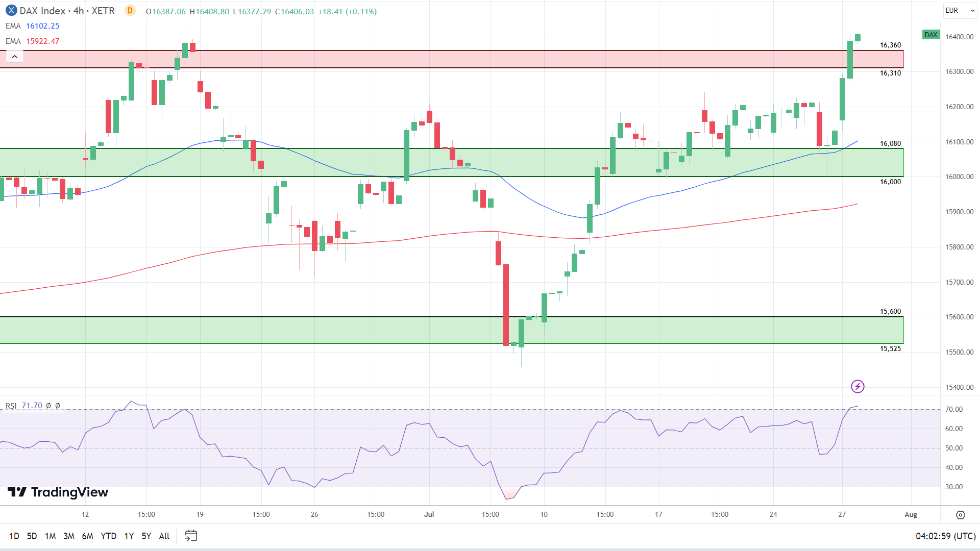The image size is (980, 551).
Task: Click the 15,525 level label
Action: pos(891,348)
